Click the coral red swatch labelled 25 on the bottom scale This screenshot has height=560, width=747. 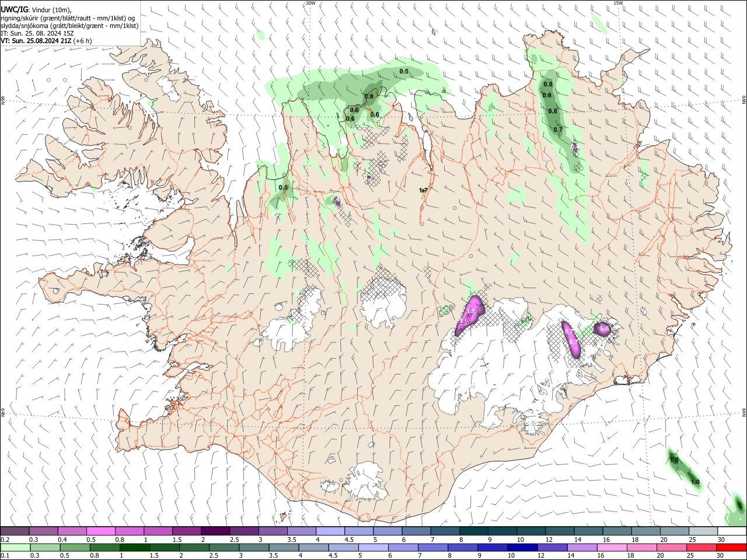point(701,547)
